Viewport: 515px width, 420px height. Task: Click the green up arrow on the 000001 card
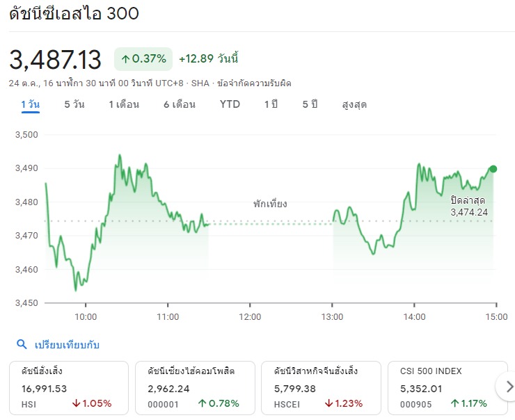203,403
